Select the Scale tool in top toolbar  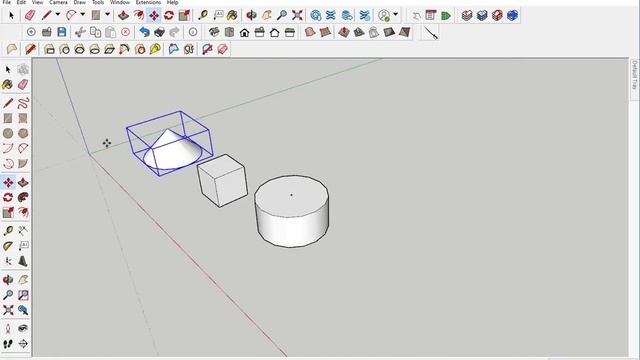(184, 16)
